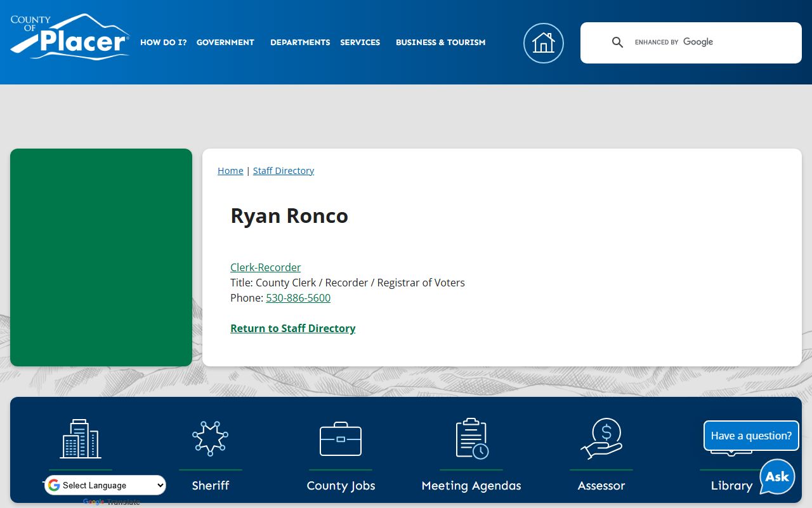Call phone number 530-886-5600
Viewport: 812px width, 508px height.
tap(298, 298)
